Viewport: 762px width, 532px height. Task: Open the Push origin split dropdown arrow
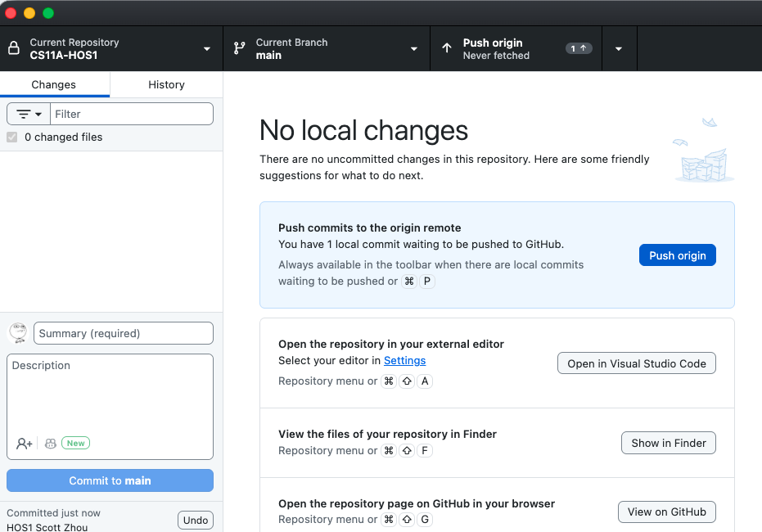620,47
